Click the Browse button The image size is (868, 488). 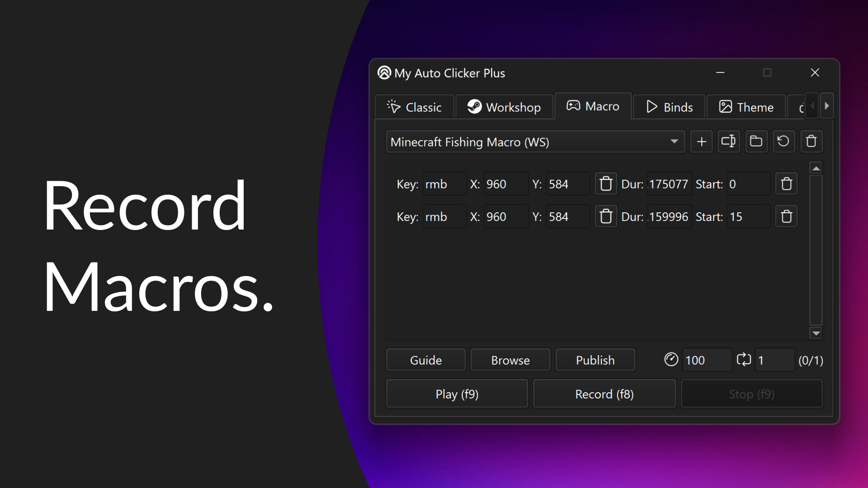point(510,360)
